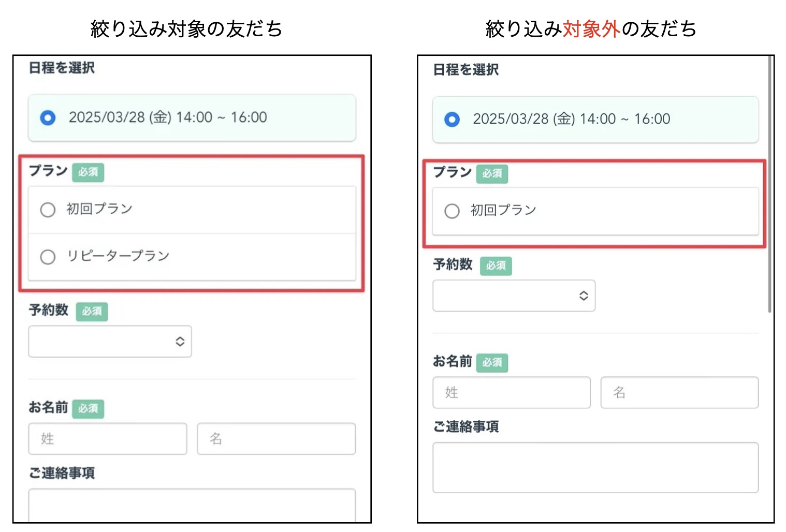Click the stepper arrows in the left 予約数 selector
This screenshot has height=532, width=786.
click(x=180, y=342)
